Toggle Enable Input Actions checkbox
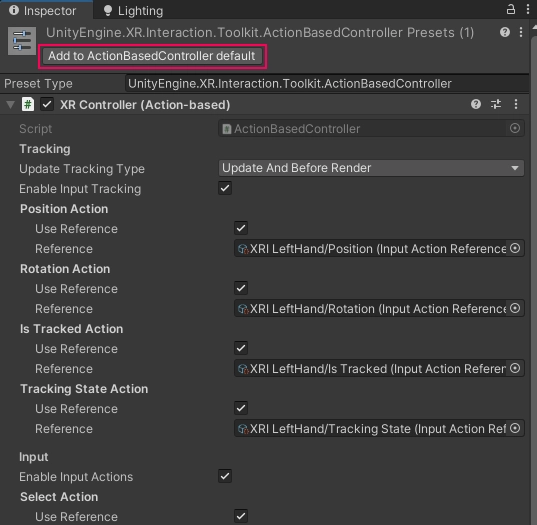Viewport: 537px width, 525px height. pos(225,476)
